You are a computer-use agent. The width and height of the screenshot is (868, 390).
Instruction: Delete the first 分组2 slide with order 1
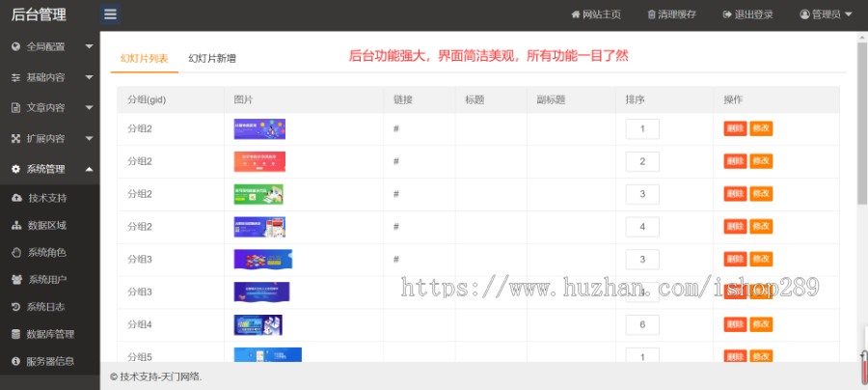pos(735,128)
